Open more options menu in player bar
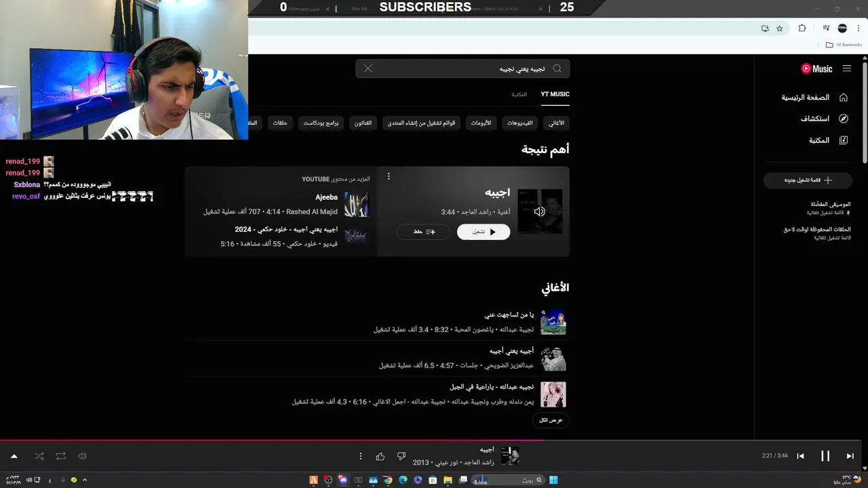 360,456
